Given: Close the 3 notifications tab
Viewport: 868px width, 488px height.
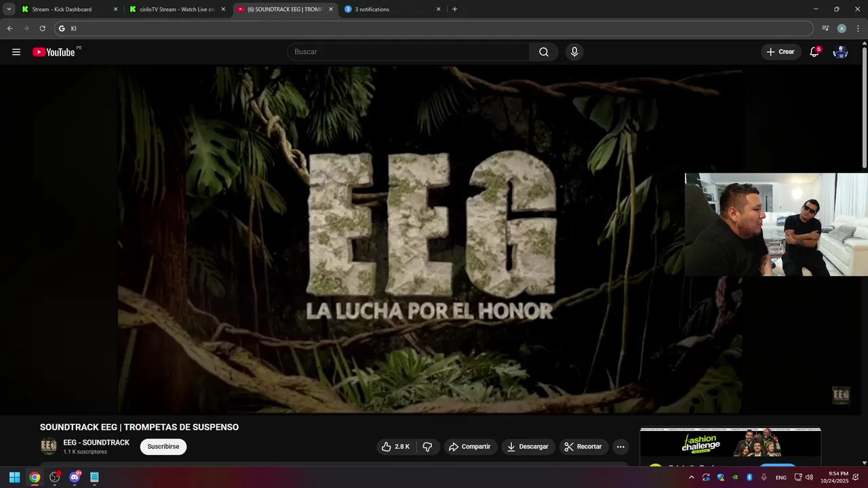Looking at the screenshot, I should click(x=438, y=9).
